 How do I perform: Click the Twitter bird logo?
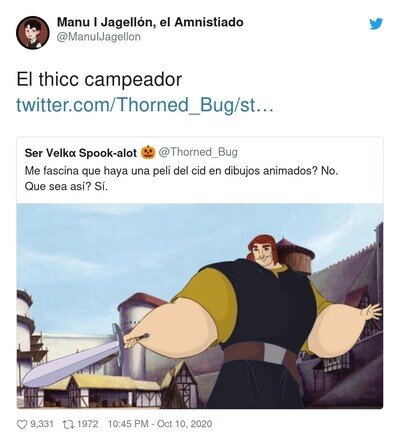click(x=376, y=24)
